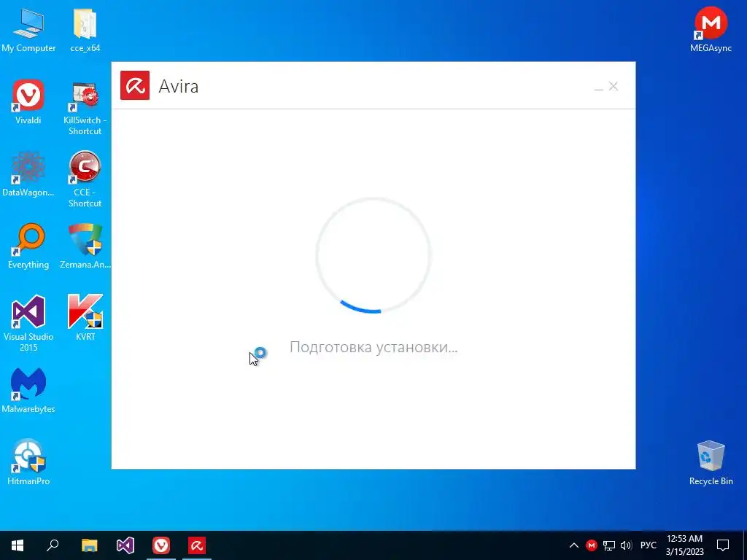The height and width of the screenshot is (560, 747).
Task: Switch to Vivaldi in the taskbar
Action: coord(161,545)
